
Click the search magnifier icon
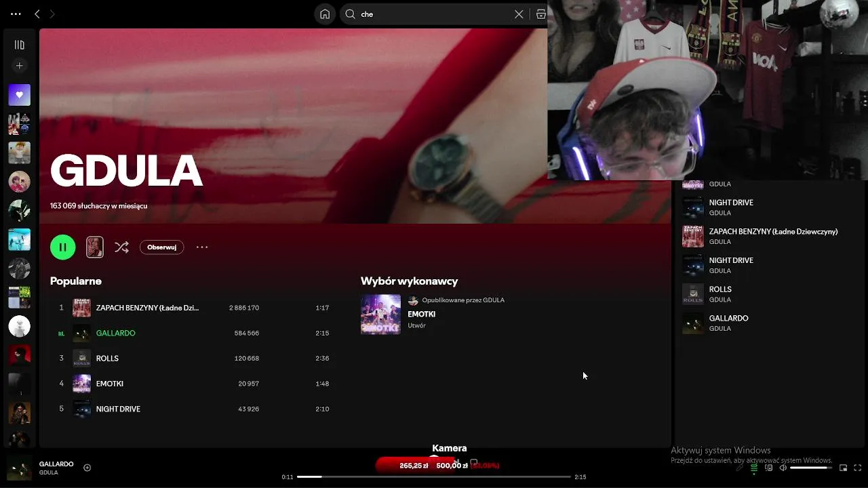coord(351,14)
